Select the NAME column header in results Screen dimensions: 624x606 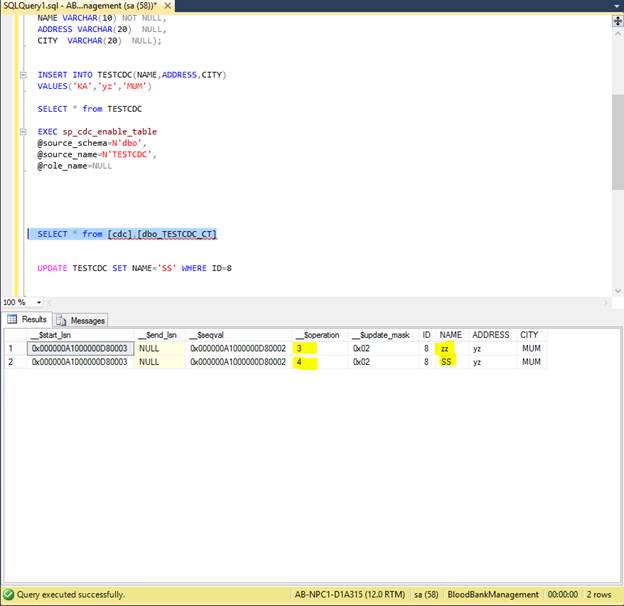pos(450,335)
